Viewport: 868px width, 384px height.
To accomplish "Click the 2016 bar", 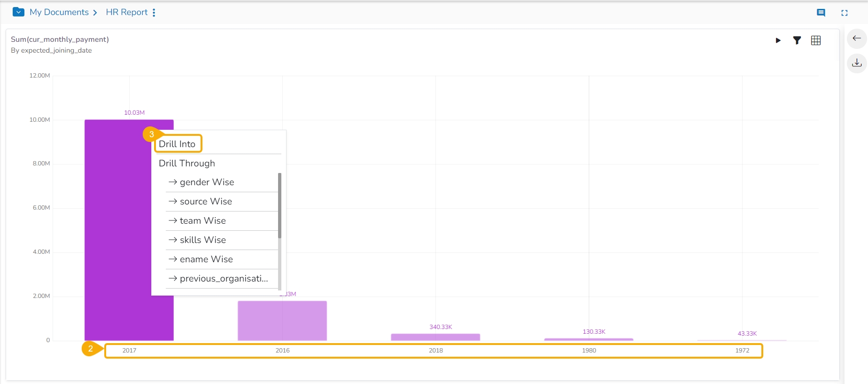I will (x=282, y=321).
